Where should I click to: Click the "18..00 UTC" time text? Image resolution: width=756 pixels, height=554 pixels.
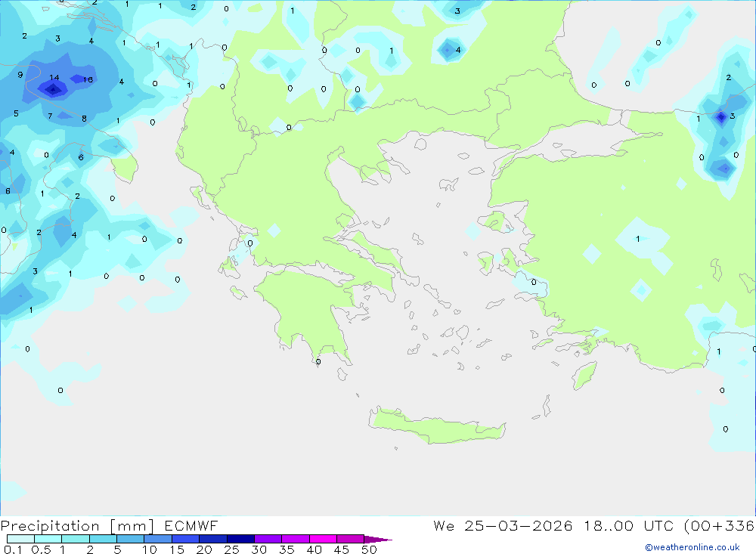(x=629, y=526)
